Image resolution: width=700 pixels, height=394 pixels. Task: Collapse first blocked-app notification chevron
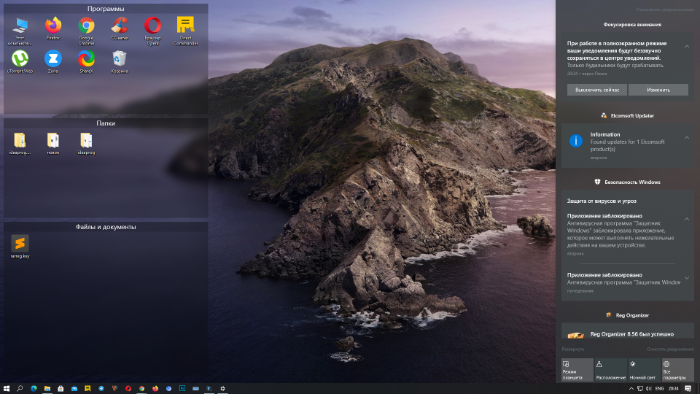click(687, 219)
